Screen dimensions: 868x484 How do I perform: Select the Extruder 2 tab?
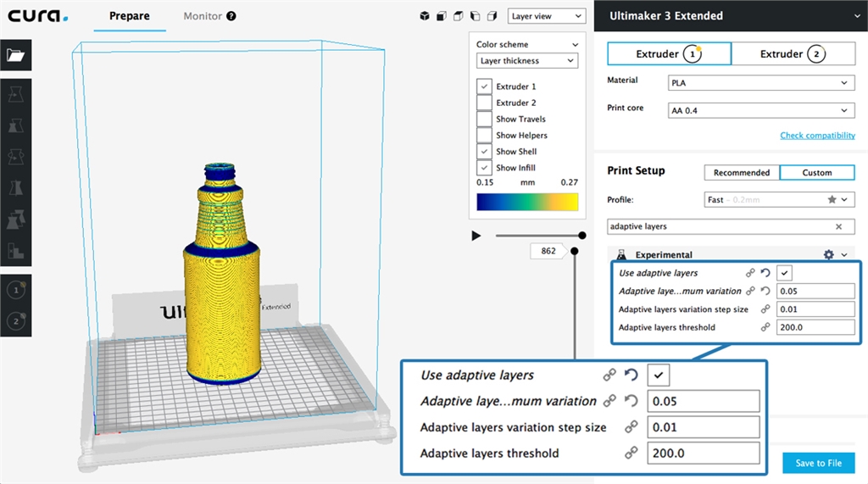[793, 54]
